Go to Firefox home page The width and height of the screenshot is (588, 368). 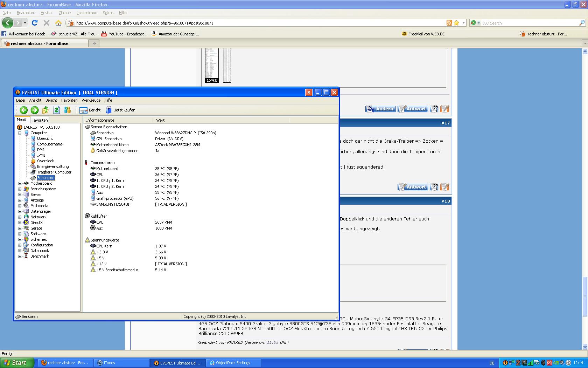click(x=58, y=23)
